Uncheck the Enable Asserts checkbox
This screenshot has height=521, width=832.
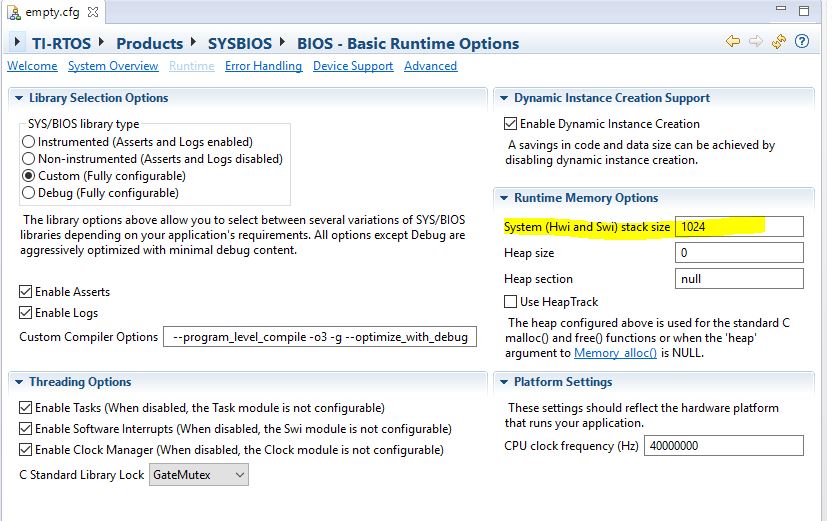click(26, 292)
